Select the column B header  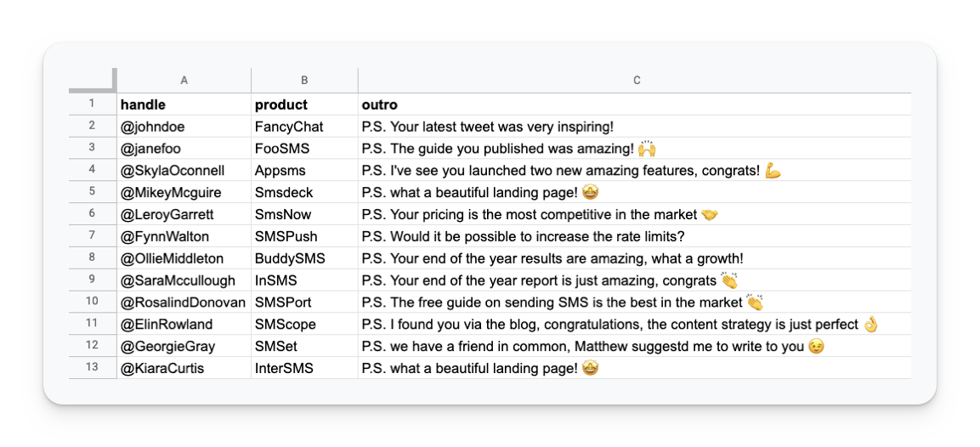coord(304,80)
